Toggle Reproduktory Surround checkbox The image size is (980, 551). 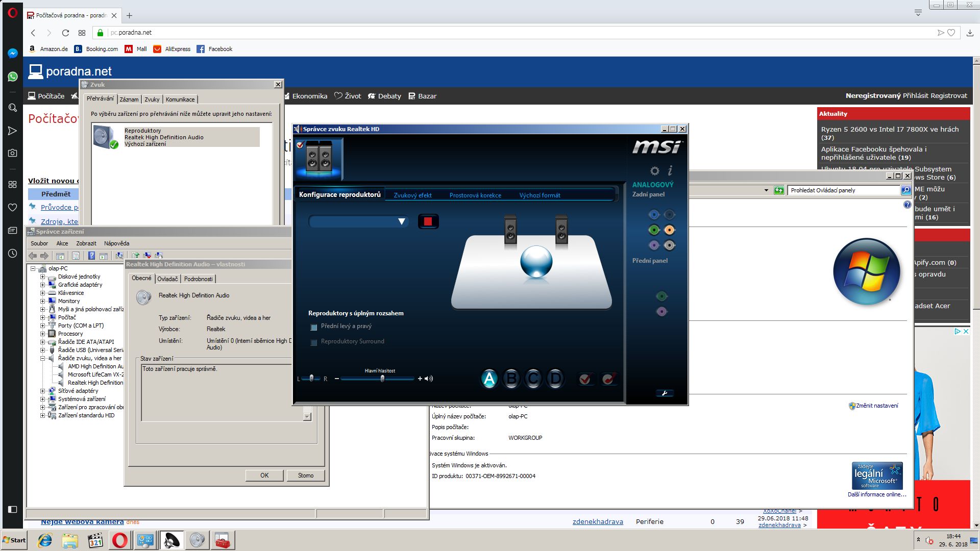tap(314, 342)
